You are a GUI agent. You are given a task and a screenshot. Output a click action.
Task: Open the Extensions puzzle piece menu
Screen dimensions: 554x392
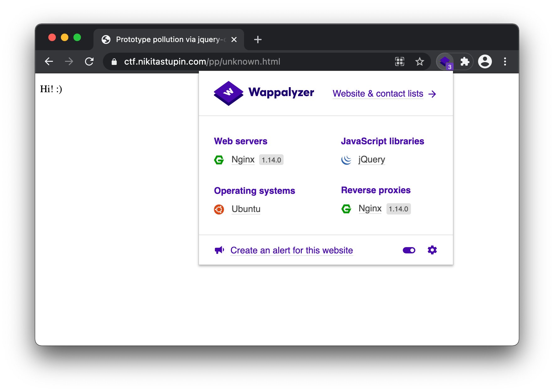(x=465, y=61)
